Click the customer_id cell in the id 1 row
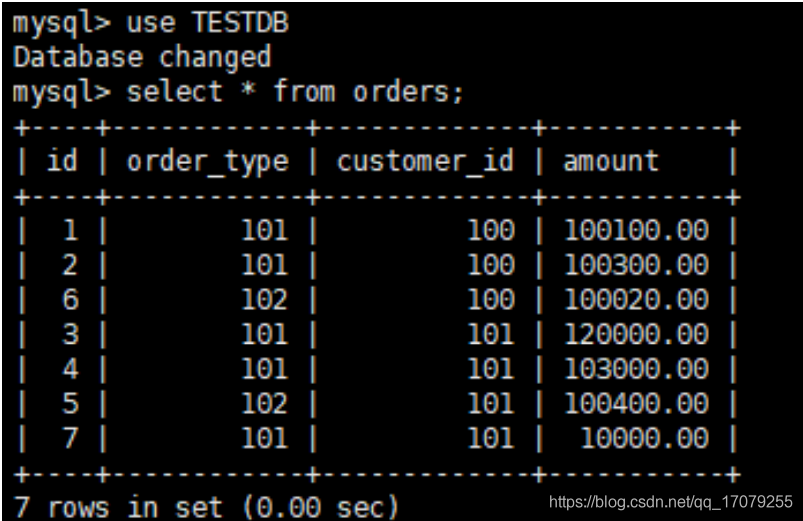The image size is (803, 521). (490, 231)
